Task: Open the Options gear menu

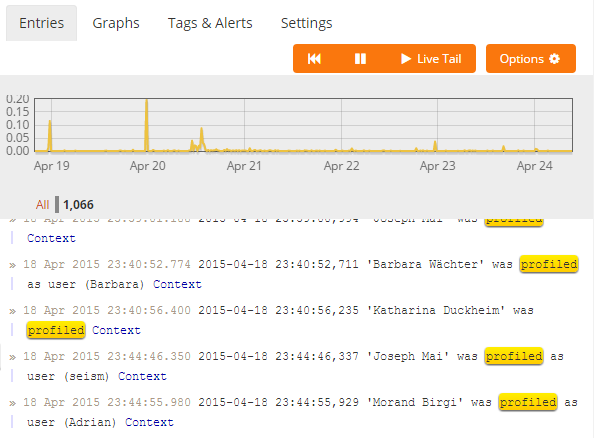Action: click(x=530, y=59)
